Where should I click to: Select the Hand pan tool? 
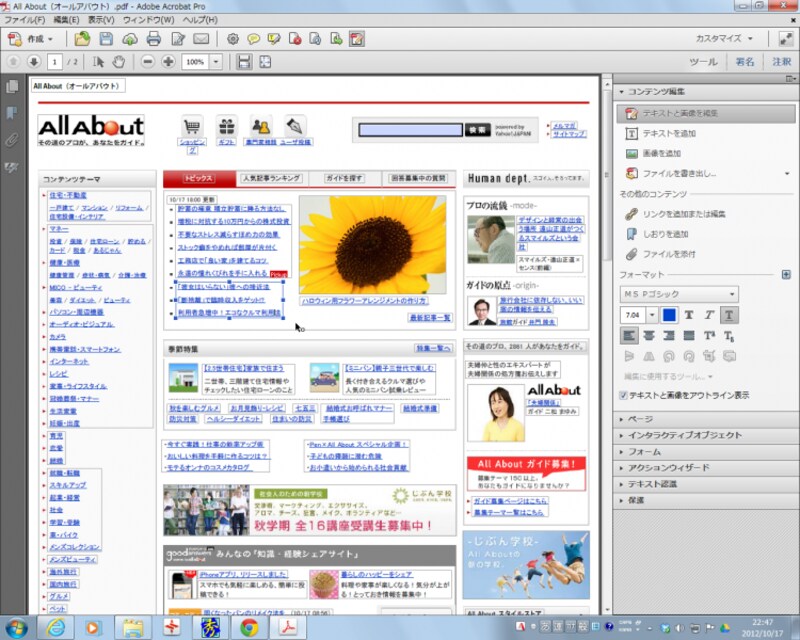[119, 62]
